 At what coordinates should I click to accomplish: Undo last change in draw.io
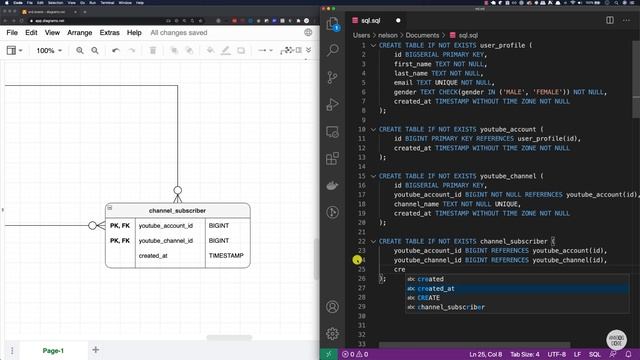(x=116, y=50)
